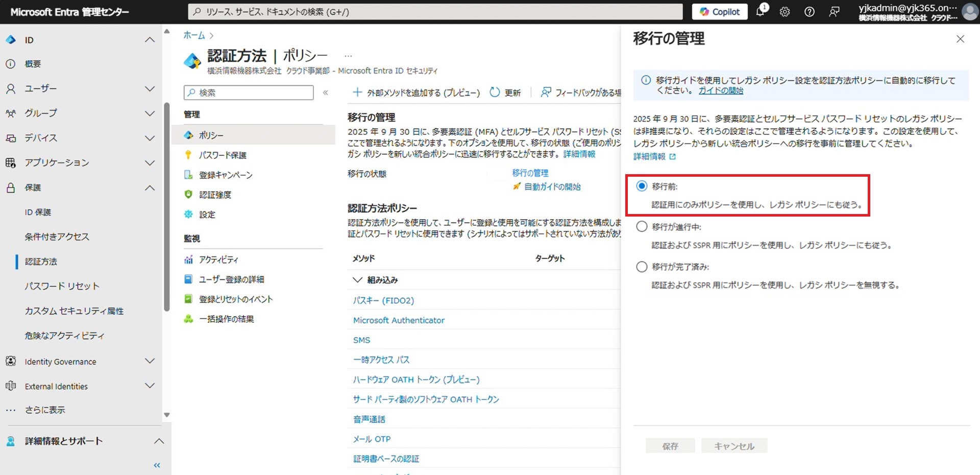Viewport: 980px width, 475px height.
Task: Open the Copilot button
Action: click(x=719, y=12)
